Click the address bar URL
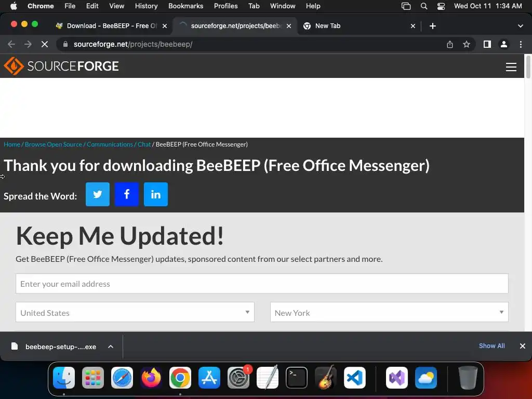The image size is (532, 399). (133, 44)
